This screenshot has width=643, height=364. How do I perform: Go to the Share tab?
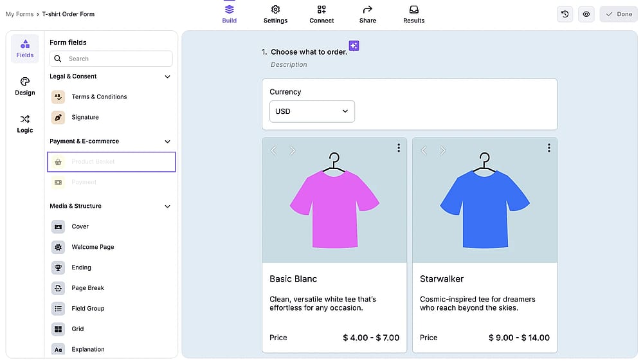click(x=367, y=14)
